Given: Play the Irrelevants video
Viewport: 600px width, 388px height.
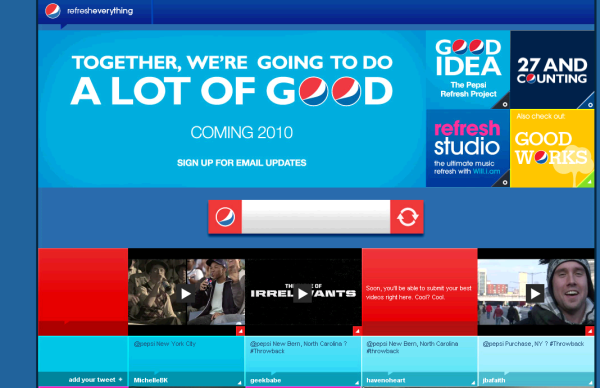Looking at the screenshot, I should [303, 293].
